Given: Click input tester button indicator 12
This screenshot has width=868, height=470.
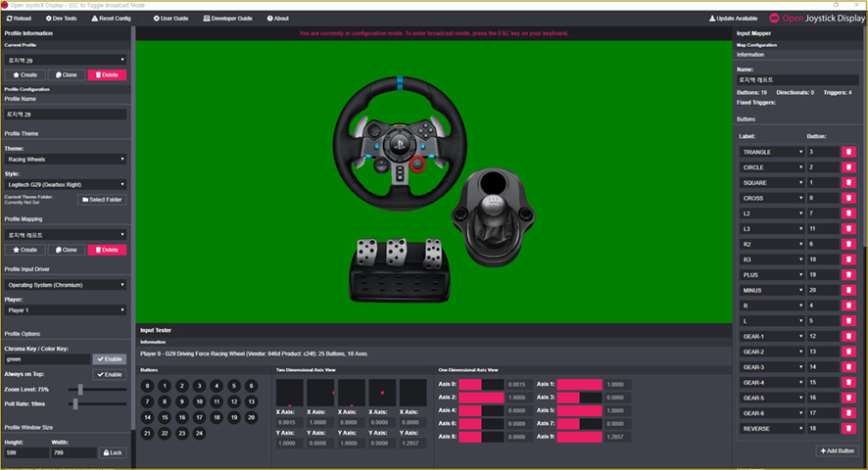Looking at the screenshot, I should [x=234, y=401].
